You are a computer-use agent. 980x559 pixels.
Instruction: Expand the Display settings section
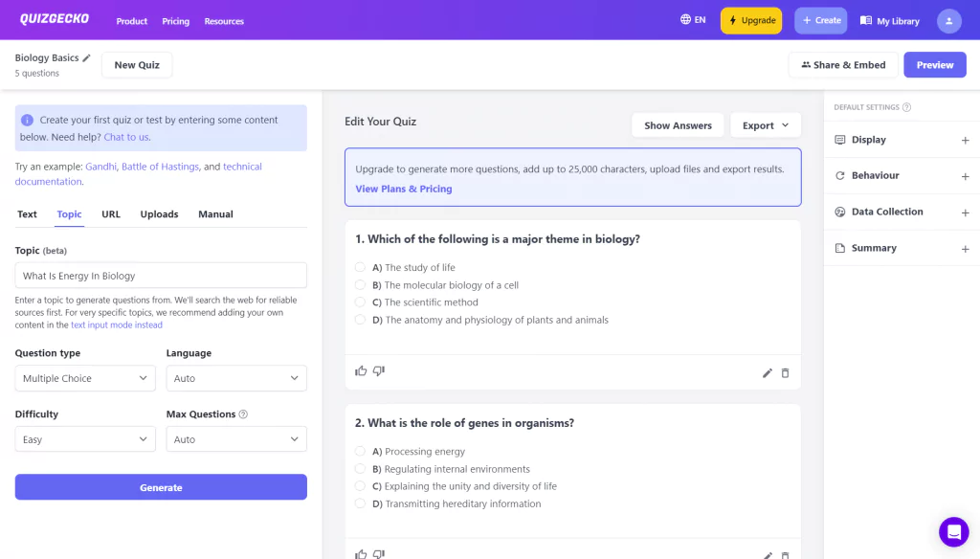pos(902,140)
